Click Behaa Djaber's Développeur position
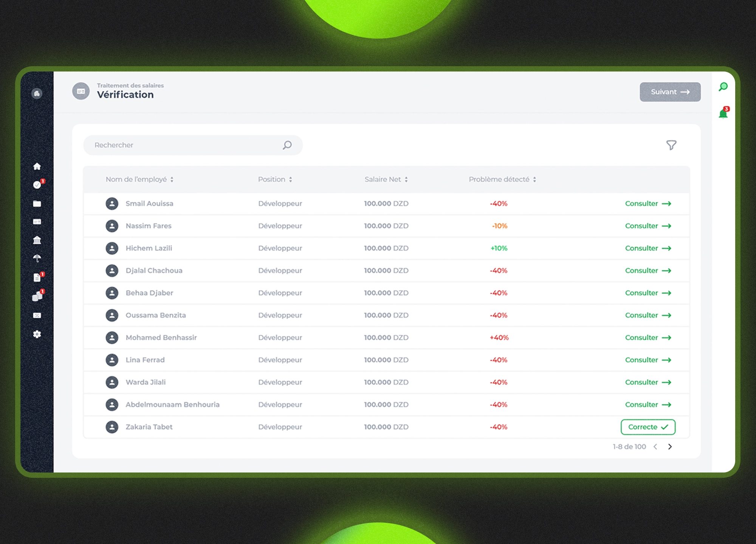Viewport: 756px width, 544px height. [280, 293]
